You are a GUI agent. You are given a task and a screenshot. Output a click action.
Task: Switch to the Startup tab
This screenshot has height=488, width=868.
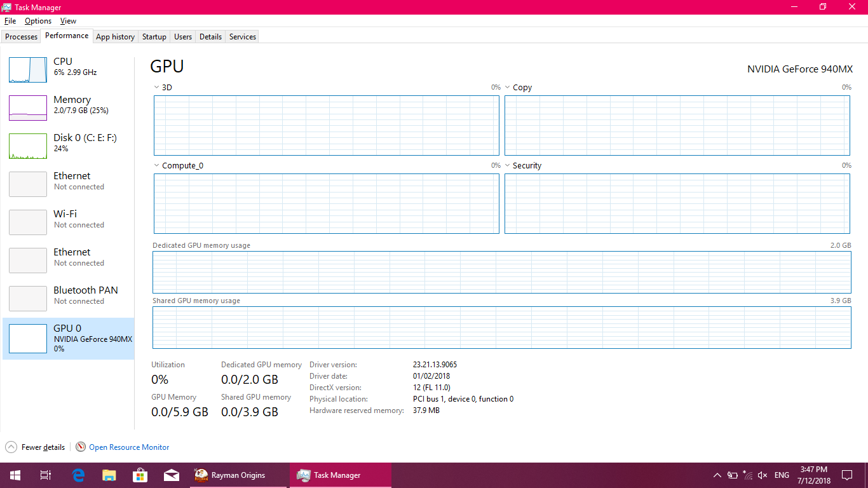154,37
